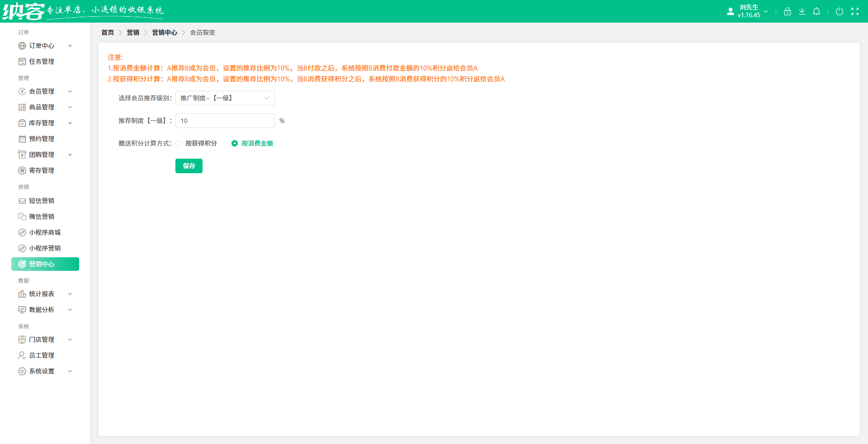Click the power logout icon

pyautogui.click(x=840, y=11)
